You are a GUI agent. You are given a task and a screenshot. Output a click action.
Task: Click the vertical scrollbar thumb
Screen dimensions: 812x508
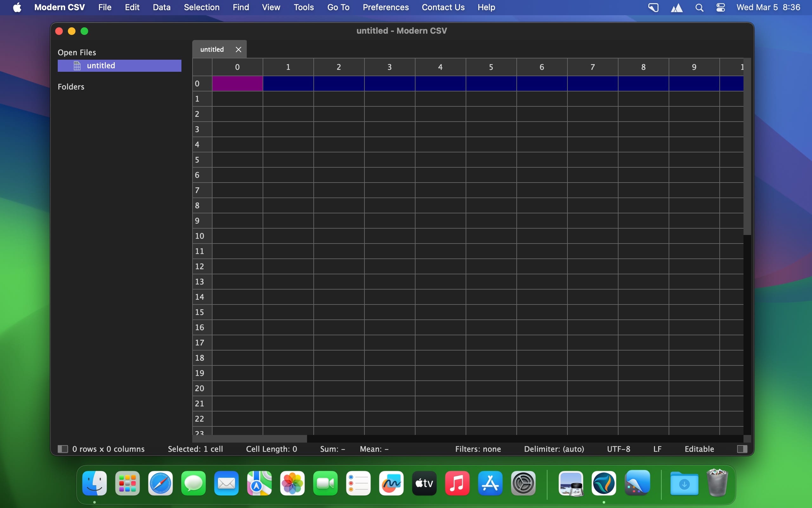[x=747, y=146]
